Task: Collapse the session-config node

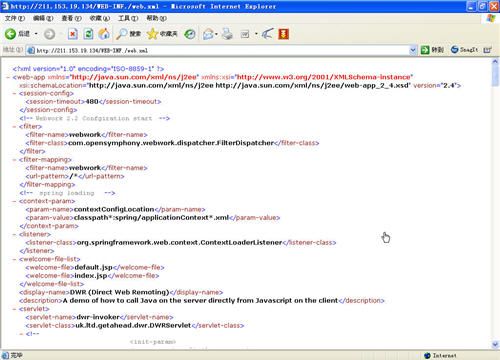Action: click(x=14, y=94)
